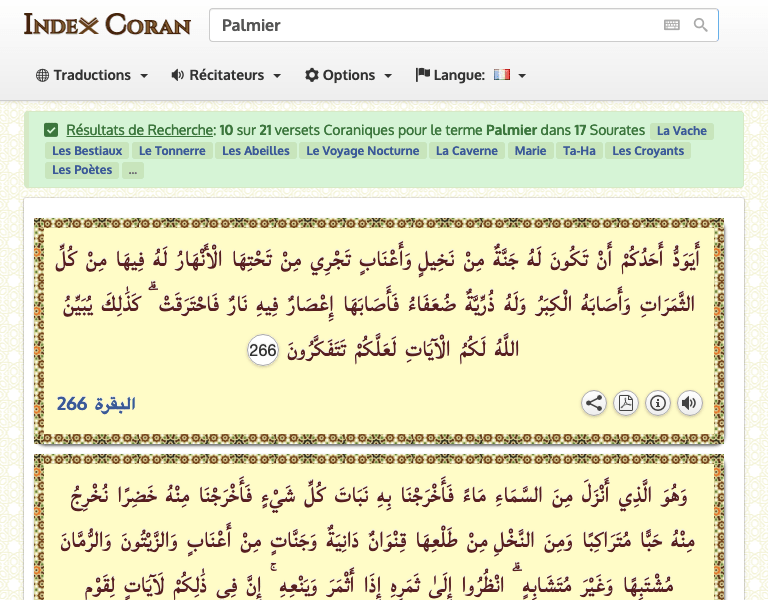Open the Récitateurs dropdown
The height and width of the screenshot is (600, 768).
pyautogui.click(x=226, y=75)
